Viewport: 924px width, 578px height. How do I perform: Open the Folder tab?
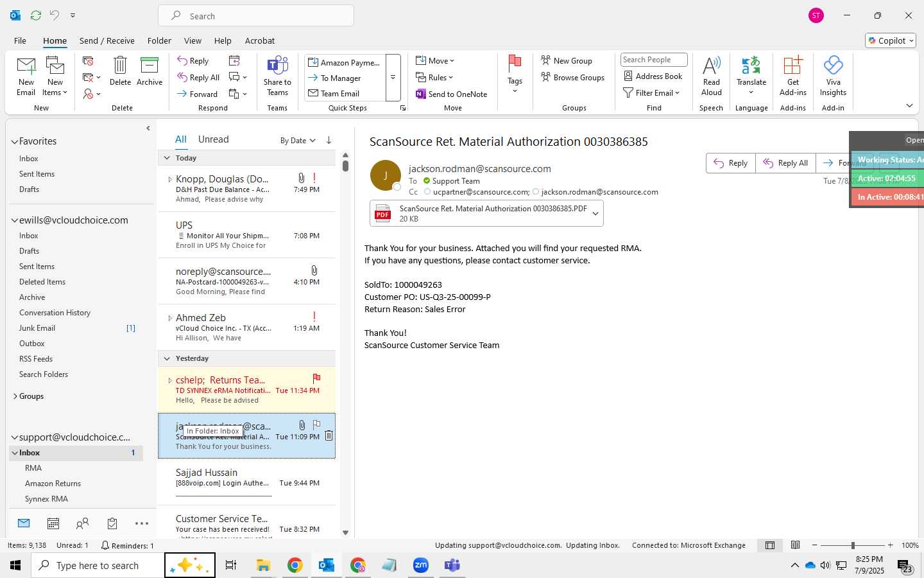tap(159, 40)
